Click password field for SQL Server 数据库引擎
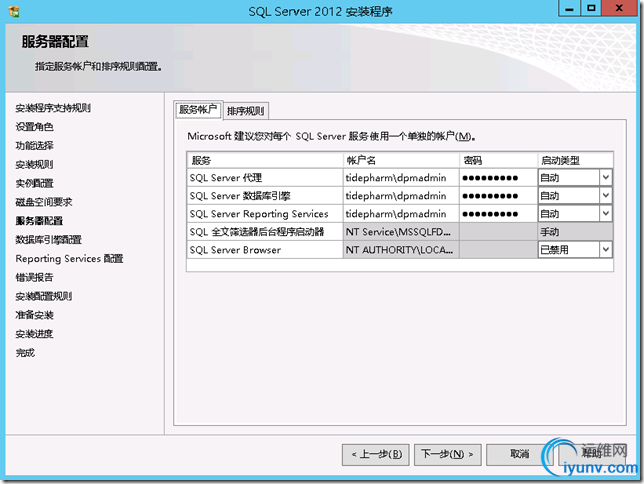 pos(498,196)
